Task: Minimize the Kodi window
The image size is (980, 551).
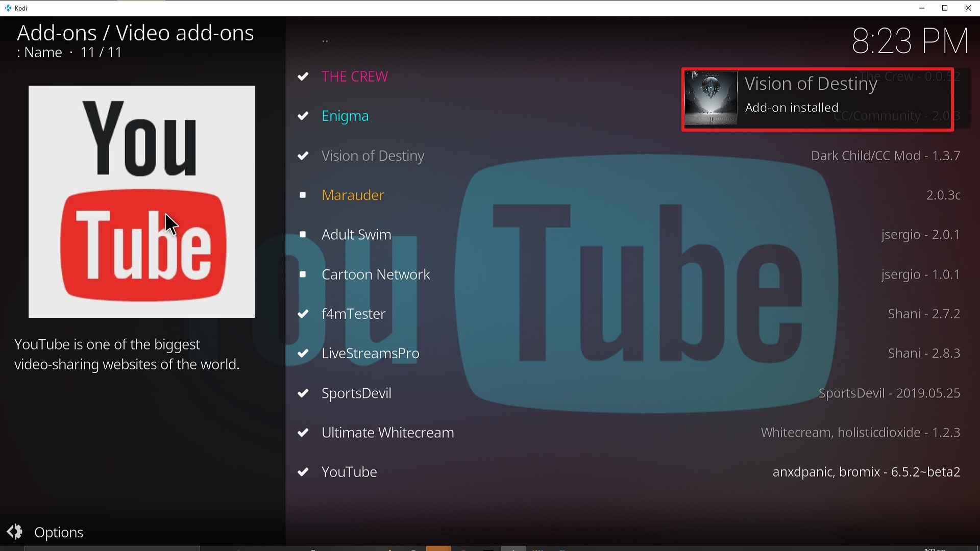Action: [x=922, y=8]
